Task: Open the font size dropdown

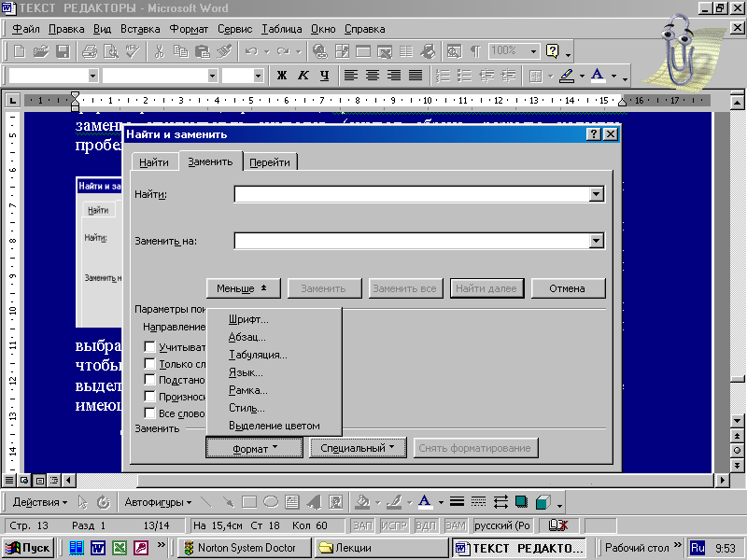Action: point(258,76)
